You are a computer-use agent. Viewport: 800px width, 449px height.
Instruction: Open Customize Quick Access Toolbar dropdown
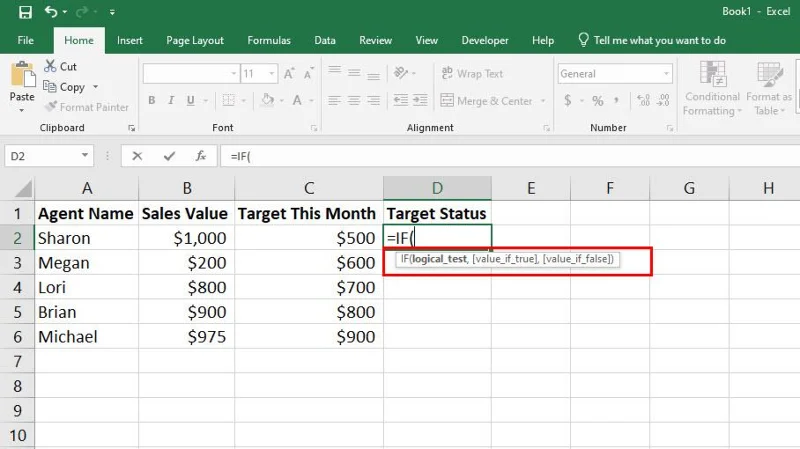pos(112,12)
